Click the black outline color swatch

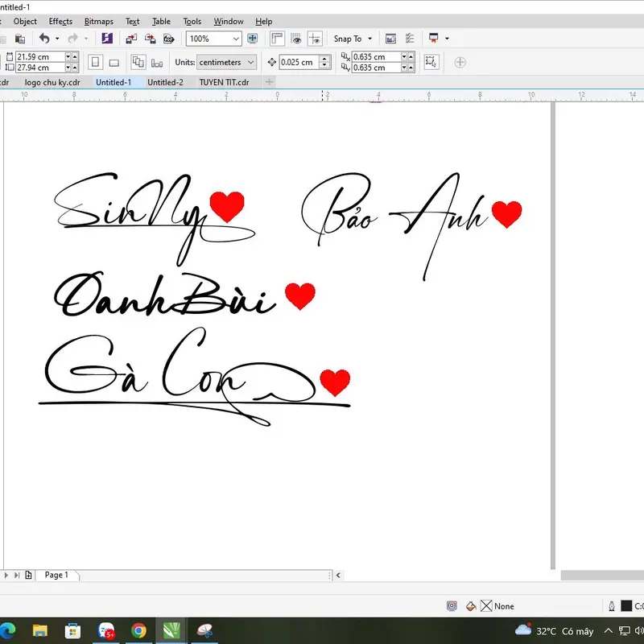[x=626, y=606]
